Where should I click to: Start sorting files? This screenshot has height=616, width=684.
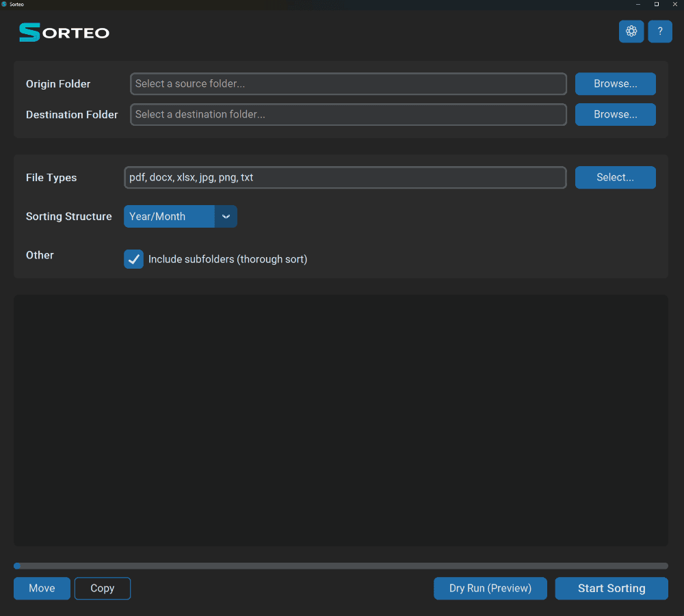point(611,588)
